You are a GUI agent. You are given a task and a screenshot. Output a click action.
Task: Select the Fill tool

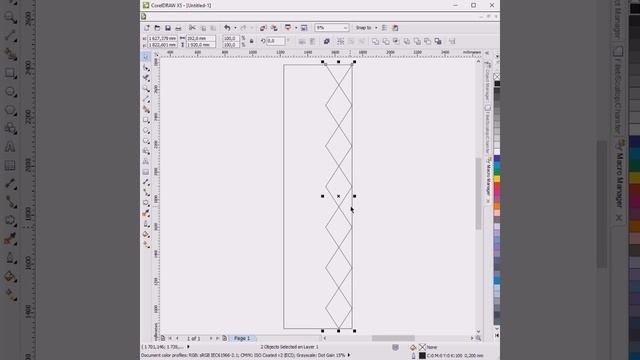pos(146,234)
